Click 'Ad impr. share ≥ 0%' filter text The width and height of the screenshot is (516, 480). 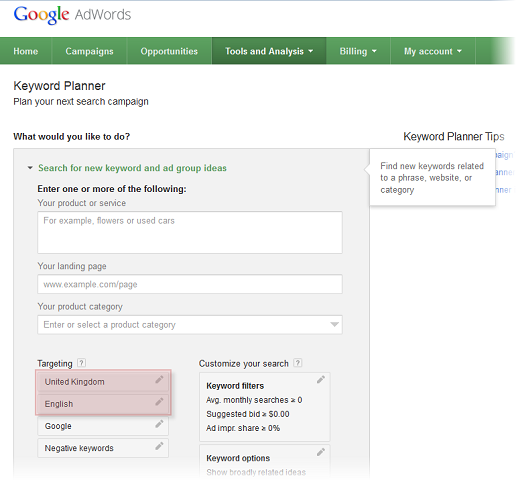(243, 428)
